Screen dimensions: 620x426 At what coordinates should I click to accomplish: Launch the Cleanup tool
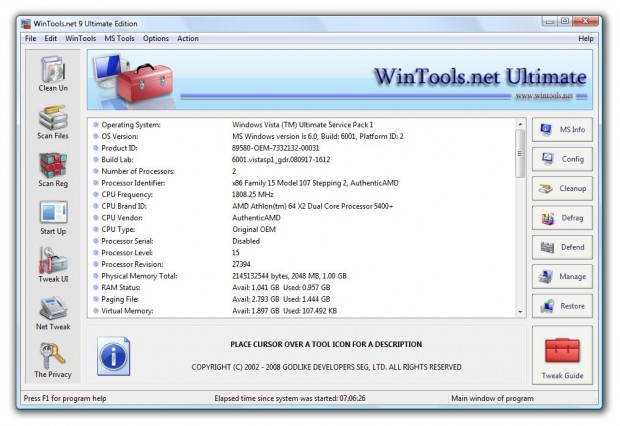pos(562,188)
